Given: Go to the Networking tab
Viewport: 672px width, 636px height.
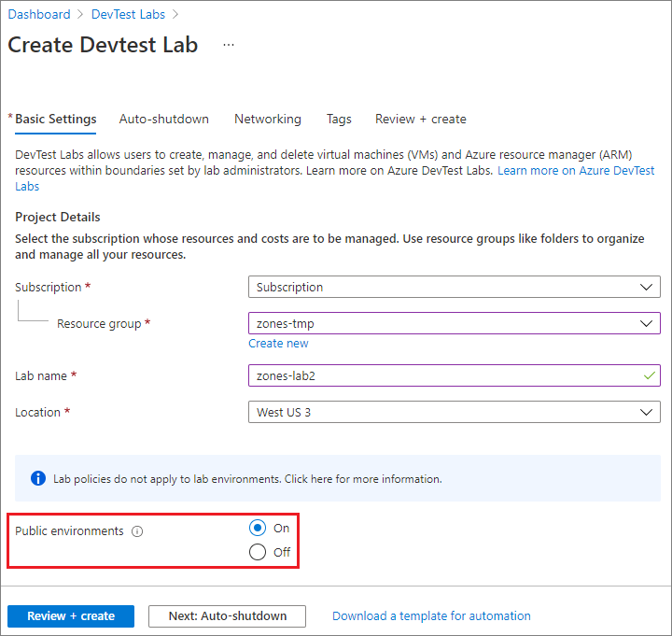Looking at the screenshot, I should [268, 119].
